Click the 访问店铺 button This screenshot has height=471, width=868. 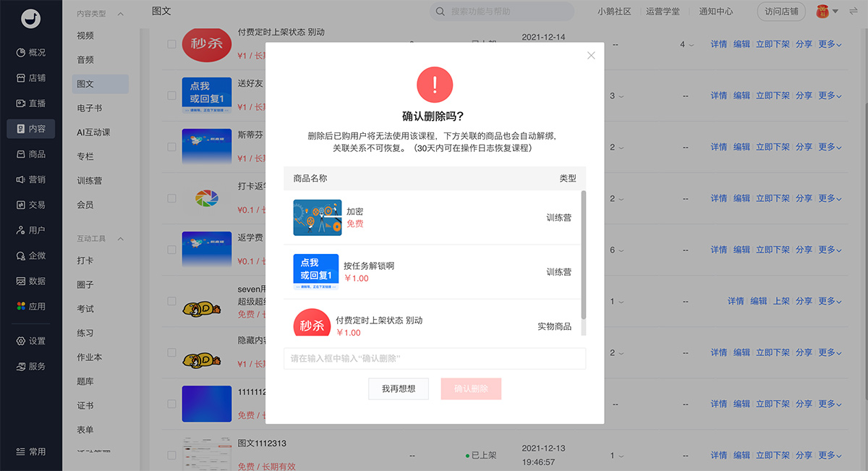click(780, 12)
